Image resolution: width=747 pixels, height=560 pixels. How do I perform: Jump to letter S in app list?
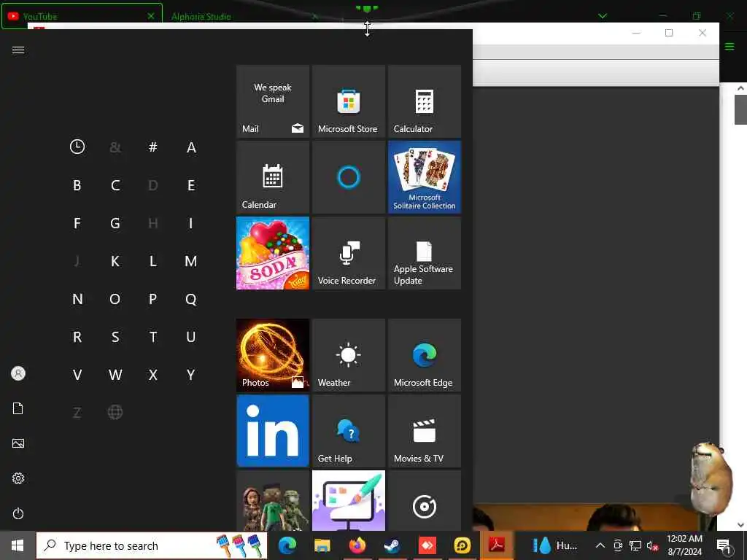(x=115, y=337)
